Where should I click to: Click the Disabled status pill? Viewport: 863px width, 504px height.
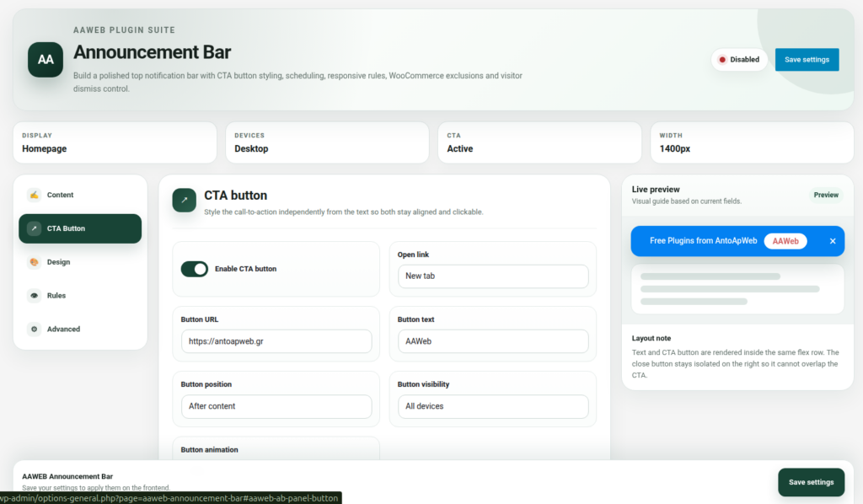pos(739,60)
